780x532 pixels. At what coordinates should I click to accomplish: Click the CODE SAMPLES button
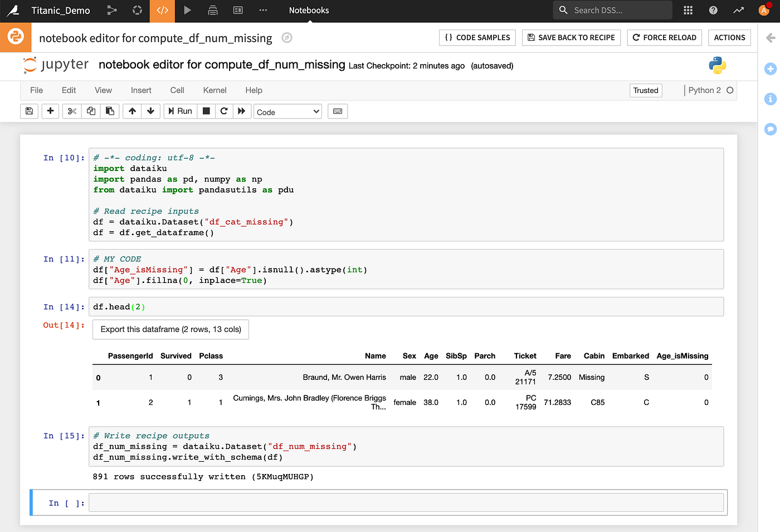(477, 37)
